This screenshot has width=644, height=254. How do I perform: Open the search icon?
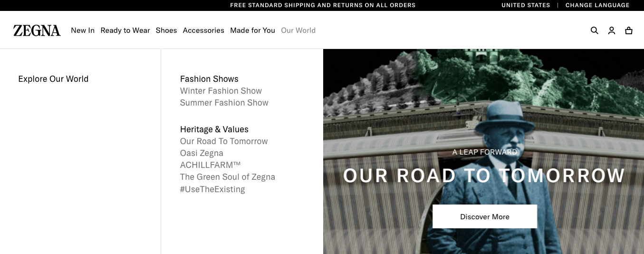tap(594, 30)
